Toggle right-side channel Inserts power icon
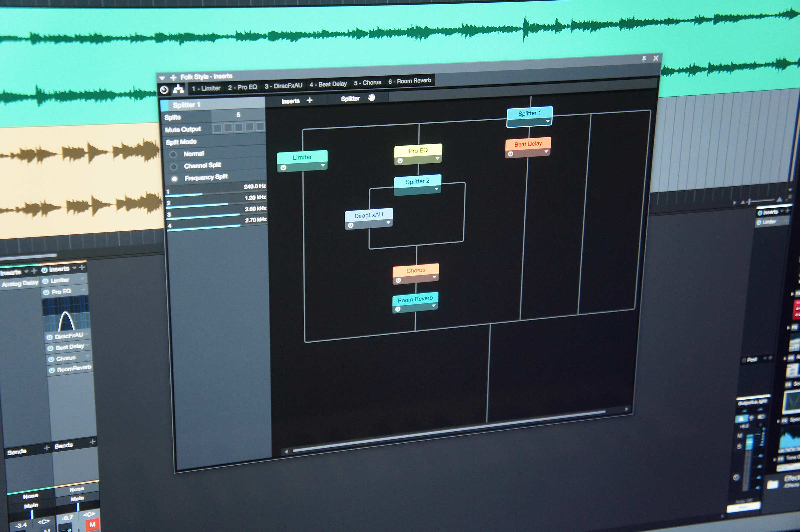800x532 pixels. click(x=760, y=213)
